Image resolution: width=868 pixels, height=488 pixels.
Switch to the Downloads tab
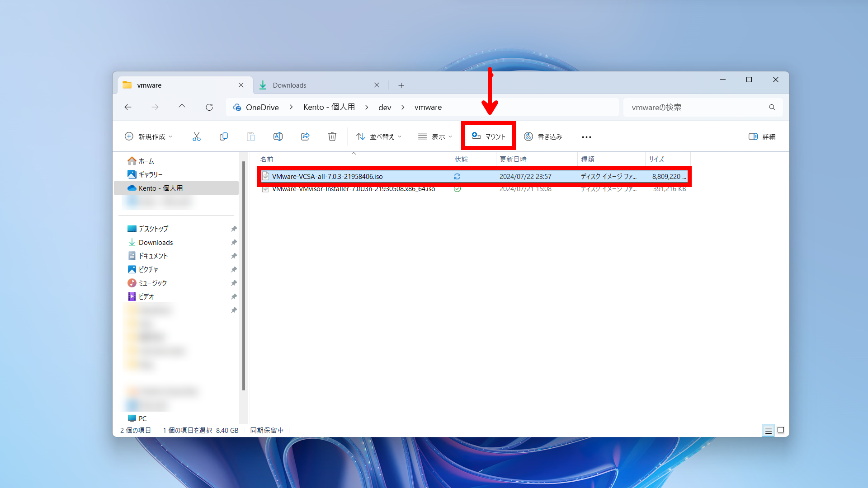tap(289, 85)
